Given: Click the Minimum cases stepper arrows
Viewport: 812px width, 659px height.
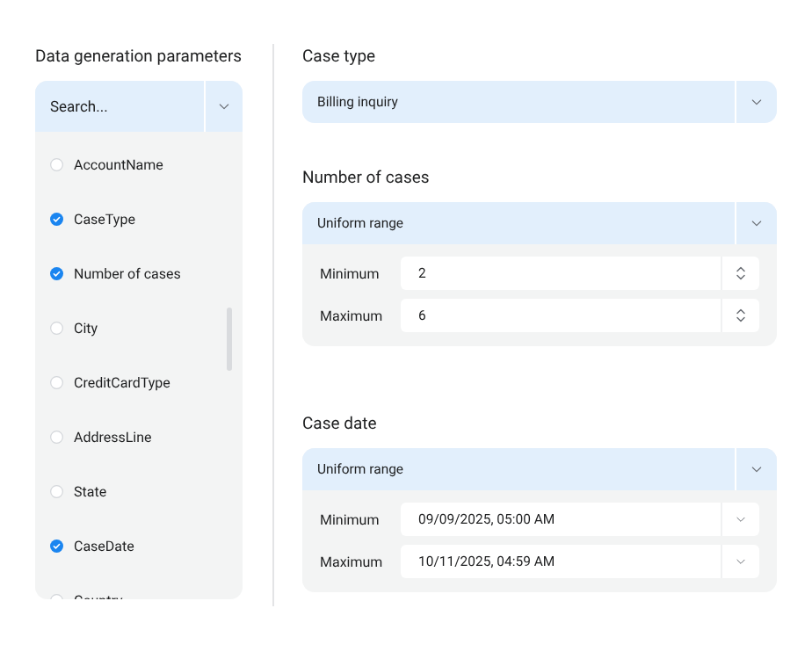Looking at the screenshot, I should pyautogui.click(x=741, y=273).
